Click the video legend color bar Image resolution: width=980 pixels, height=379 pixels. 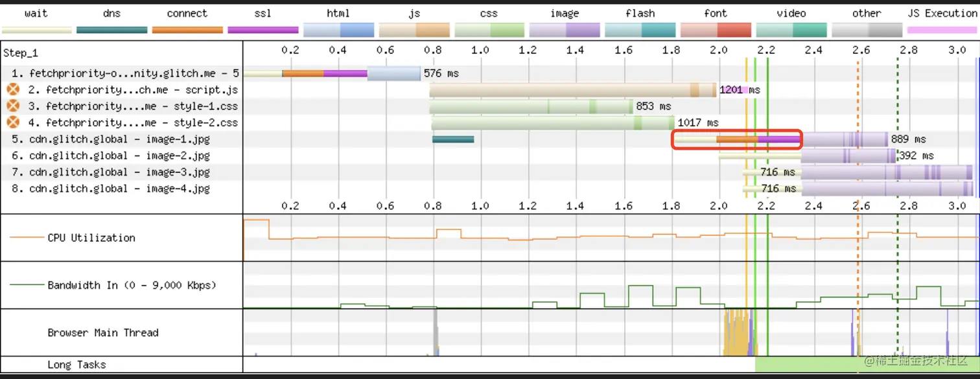click(x=791, y=30)
